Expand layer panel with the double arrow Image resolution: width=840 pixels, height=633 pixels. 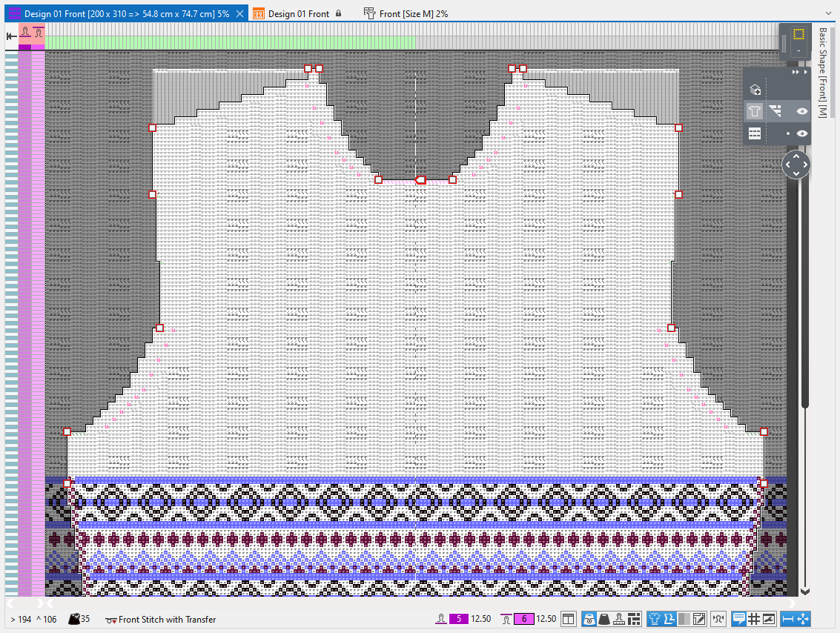point(796,73)
